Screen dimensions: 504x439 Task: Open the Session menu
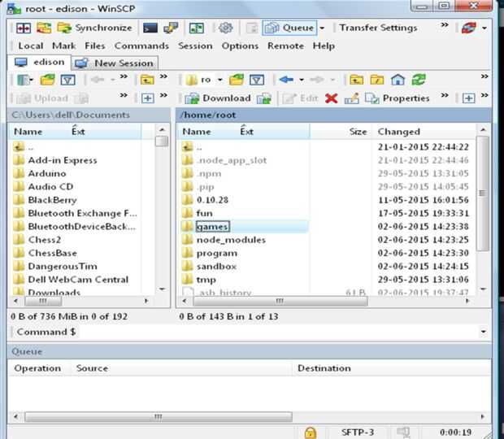tap(195, 46)
